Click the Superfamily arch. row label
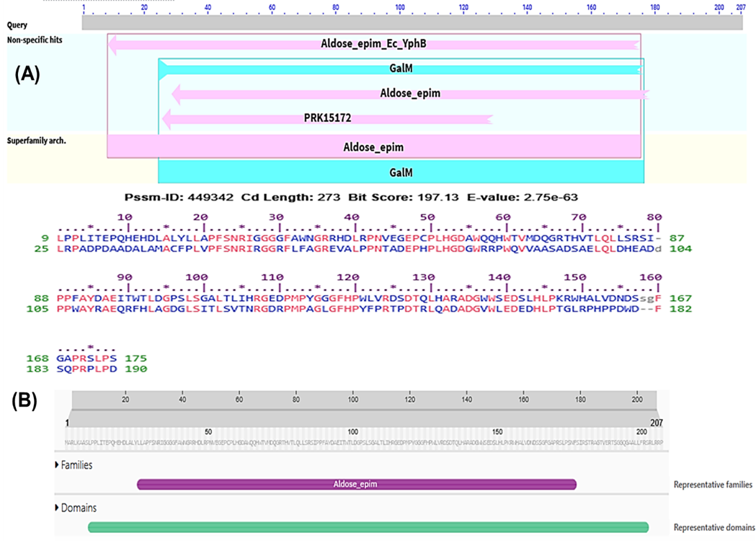Viewport: 756px width, 541px height. point(37,141)
